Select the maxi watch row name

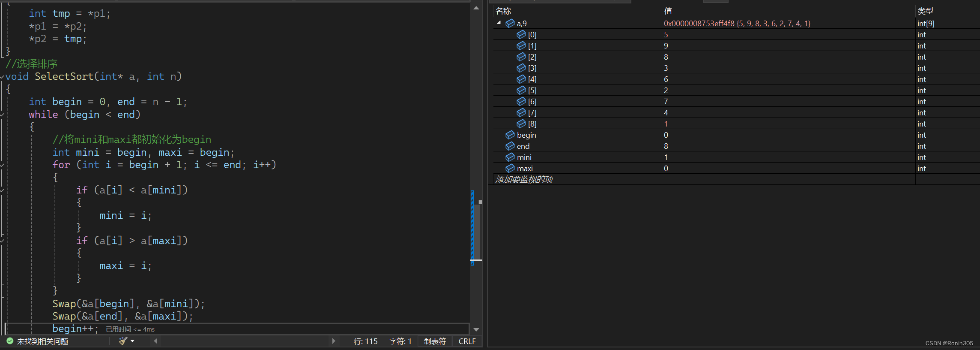(525, 168)
